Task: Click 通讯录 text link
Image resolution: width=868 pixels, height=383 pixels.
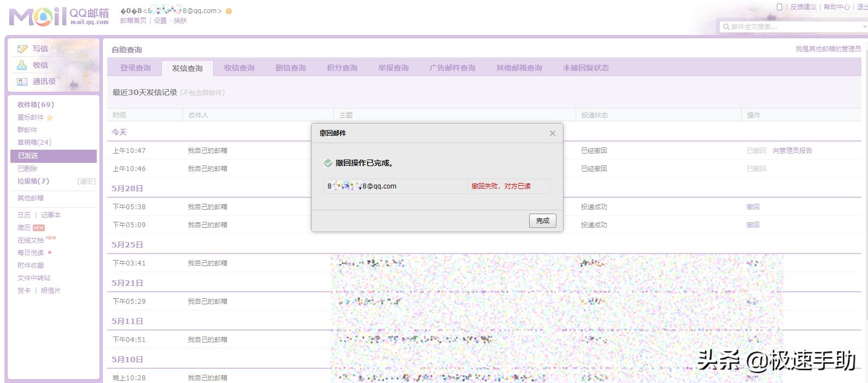Action: pyautogui.click(x=44, y=81)
